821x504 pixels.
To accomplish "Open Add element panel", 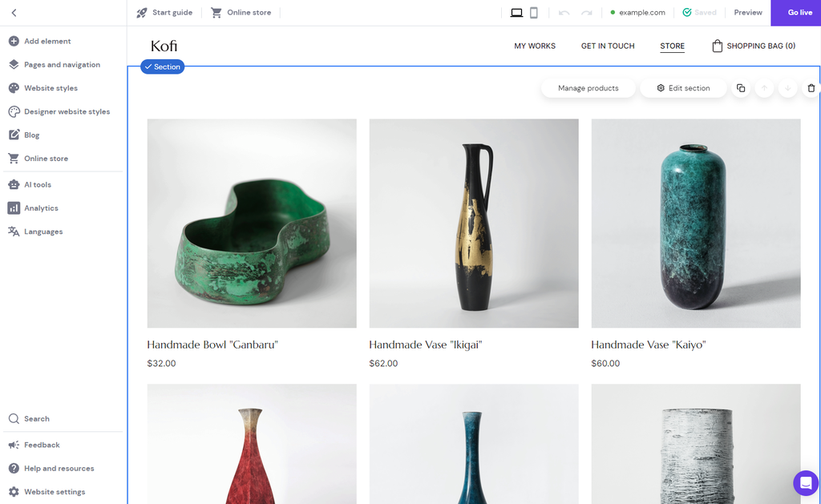I will click(x=47, y=41).
